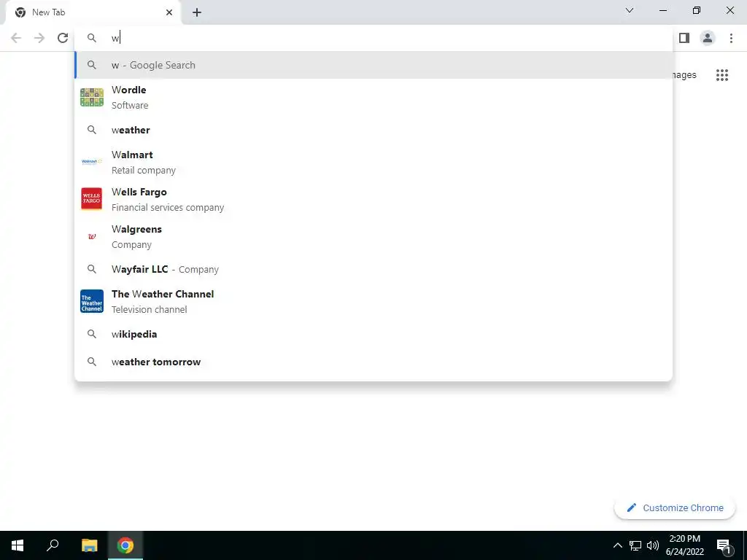This screenshot has height=560, width=747.
Task: Select the Wells Fargo suggestion
Action: [373, 199]
